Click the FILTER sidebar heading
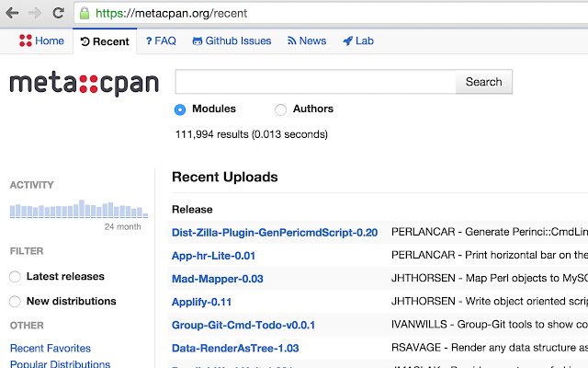Screen dimensions: 588x368 pyautogui.click(x=27, y=251)
